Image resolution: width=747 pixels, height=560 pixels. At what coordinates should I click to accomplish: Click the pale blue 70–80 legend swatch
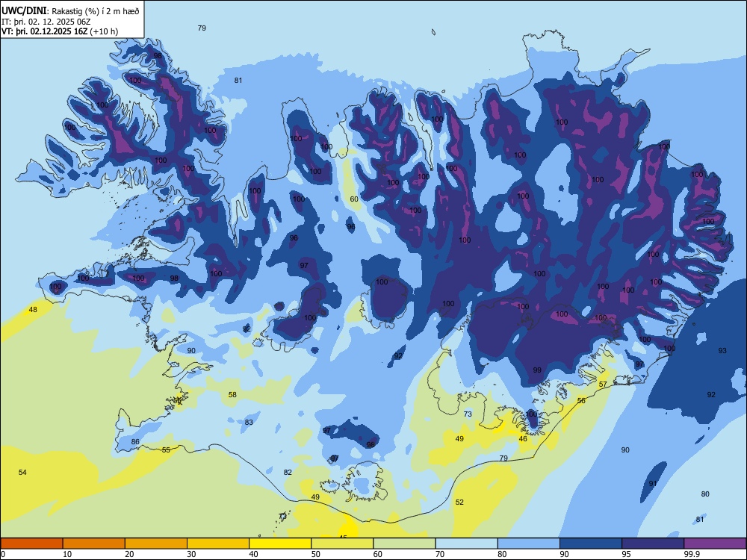466,544
